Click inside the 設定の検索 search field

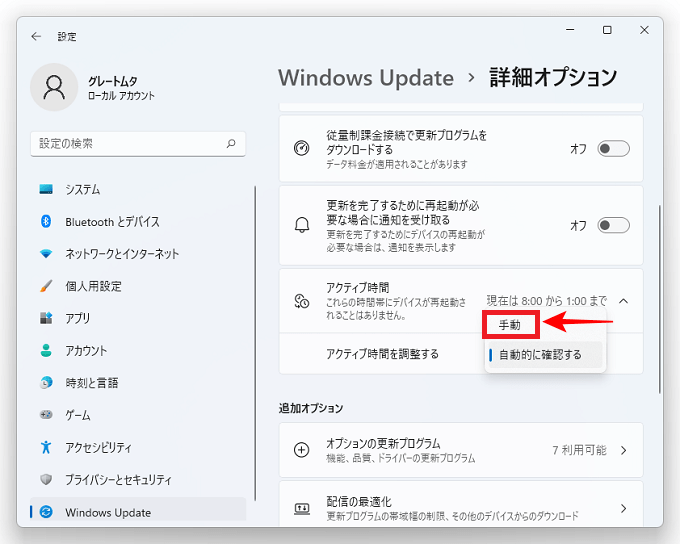138,144
